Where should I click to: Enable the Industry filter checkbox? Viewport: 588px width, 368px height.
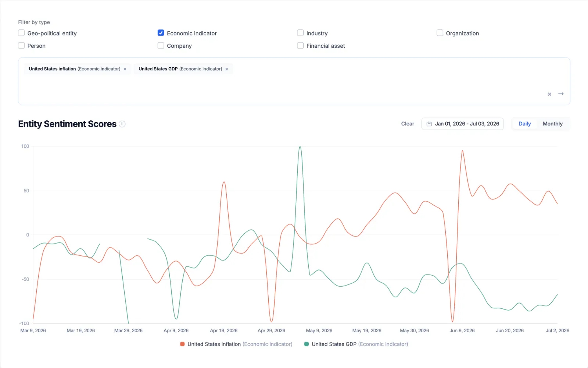[300, 33]
